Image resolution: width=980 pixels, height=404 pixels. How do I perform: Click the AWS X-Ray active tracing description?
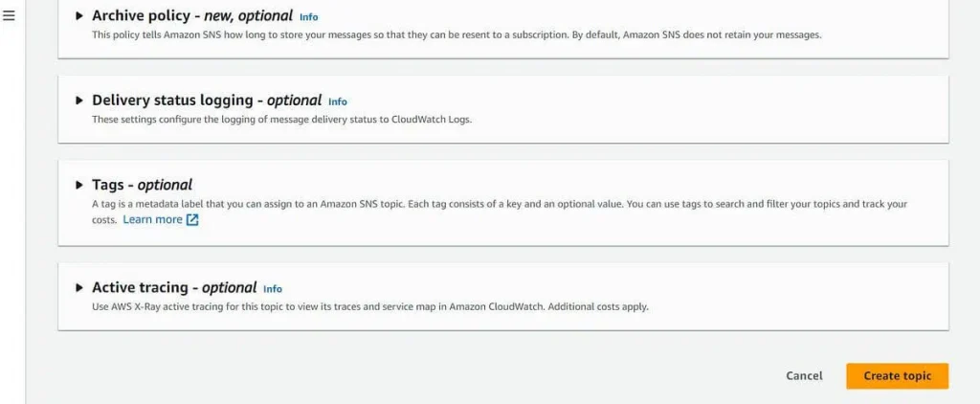tap(370, 307)
